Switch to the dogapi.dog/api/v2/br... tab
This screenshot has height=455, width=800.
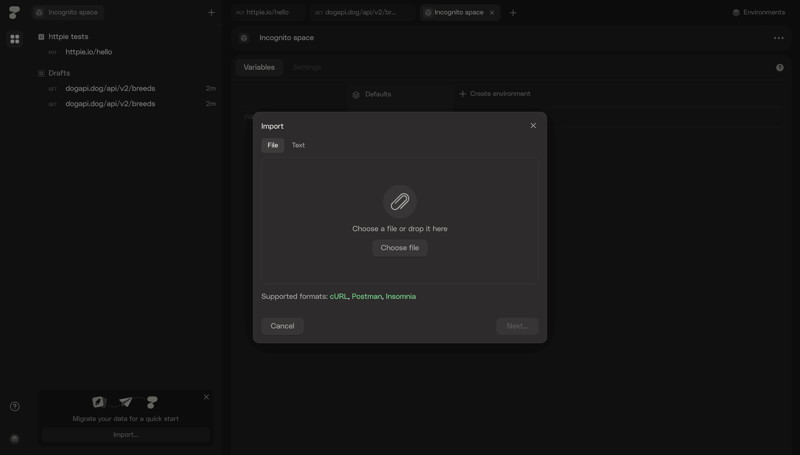pos(360,12)
